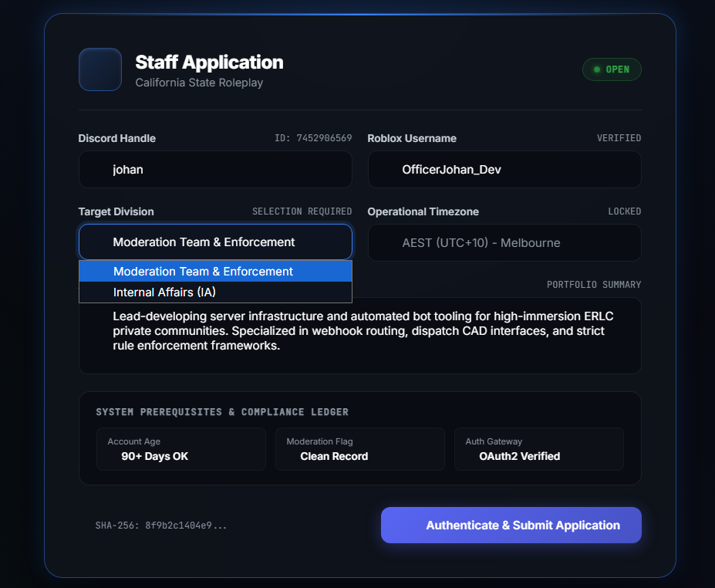
Task: Click the 'VERIFIED' label above Roblox Username
Action: [x=619, y=138]
